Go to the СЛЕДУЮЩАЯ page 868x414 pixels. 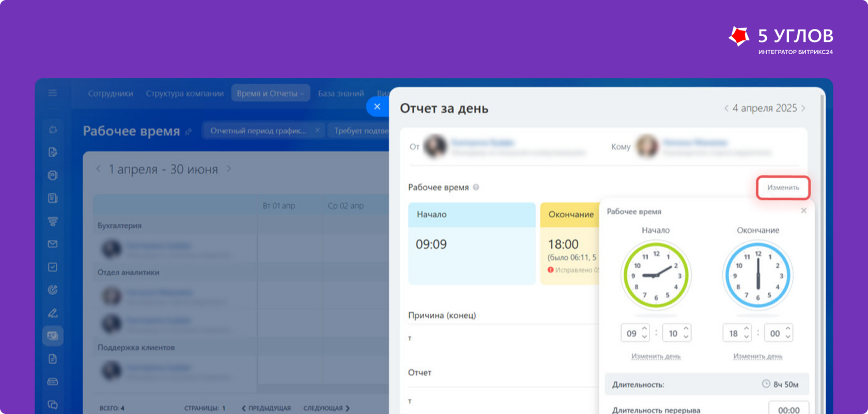(x=327, y=408)
